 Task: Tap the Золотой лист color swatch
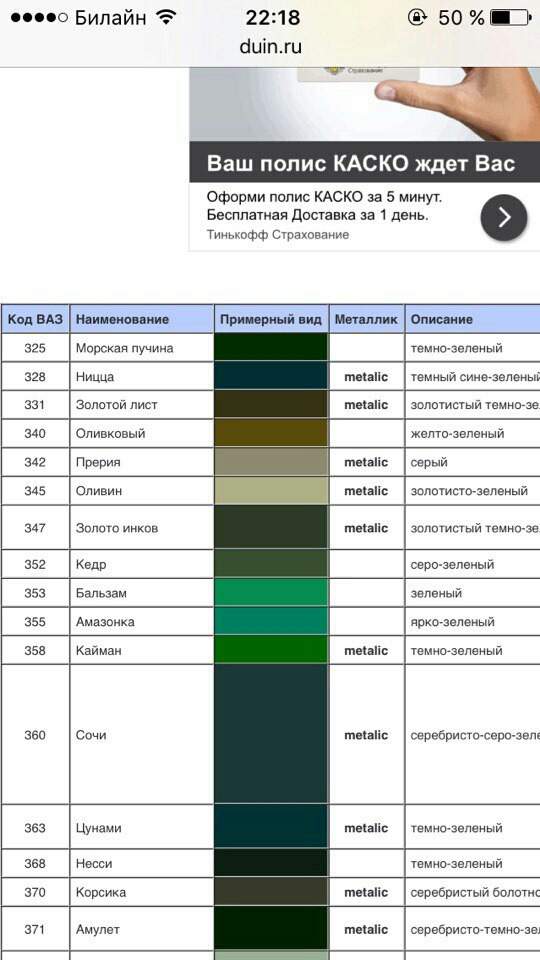tap(271, 405)
